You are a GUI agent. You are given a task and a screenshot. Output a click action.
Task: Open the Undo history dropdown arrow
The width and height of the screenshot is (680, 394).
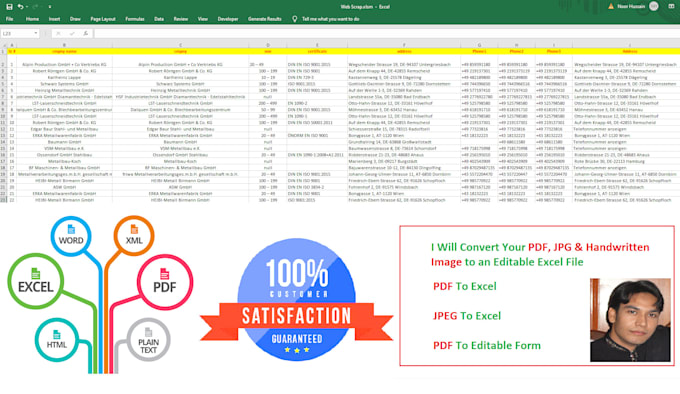pos(27,7)
